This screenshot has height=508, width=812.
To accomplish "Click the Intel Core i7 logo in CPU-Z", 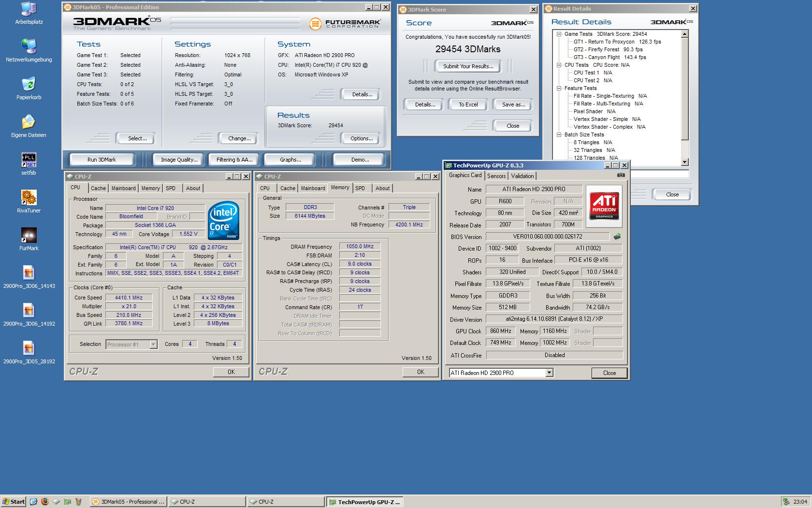I will click(x=224, y=220).
